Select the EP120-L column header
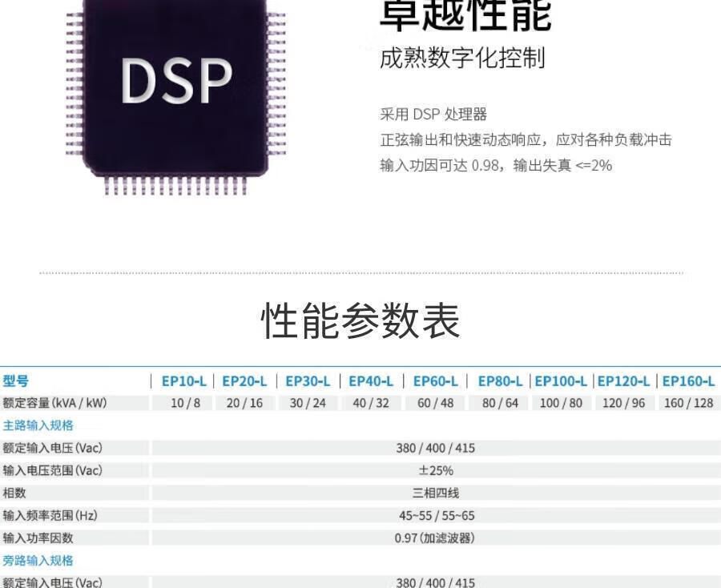Screen dimensions: 721x588 point(623,381)
